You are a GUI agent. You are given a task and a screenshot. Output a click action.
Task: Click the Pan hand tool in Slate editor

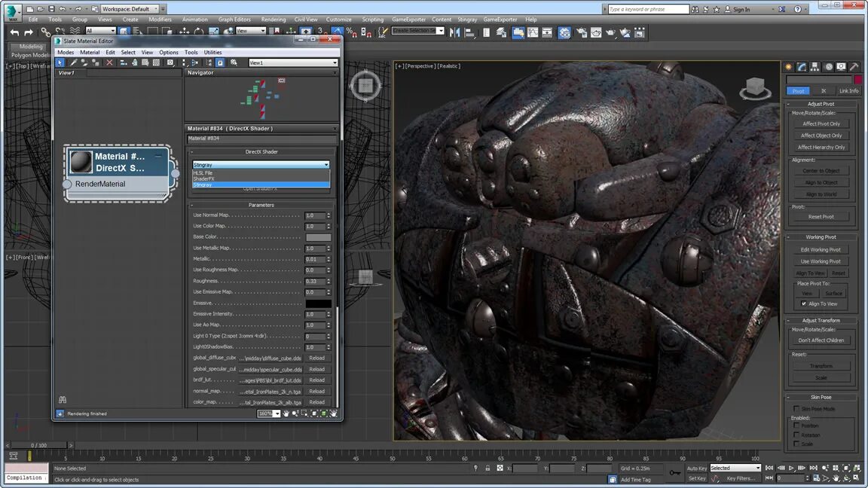pos(286,413)
